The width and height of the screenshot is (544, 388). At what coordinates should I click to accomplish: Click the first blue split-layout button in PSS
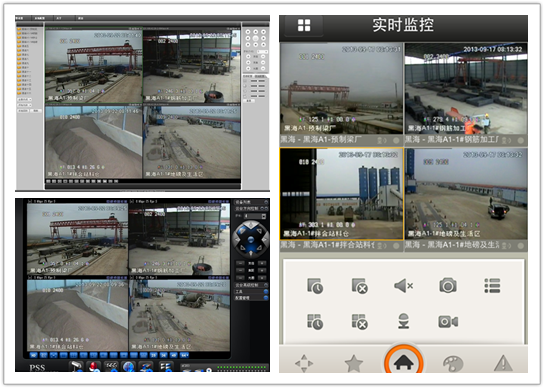click(x=33, y=355)
